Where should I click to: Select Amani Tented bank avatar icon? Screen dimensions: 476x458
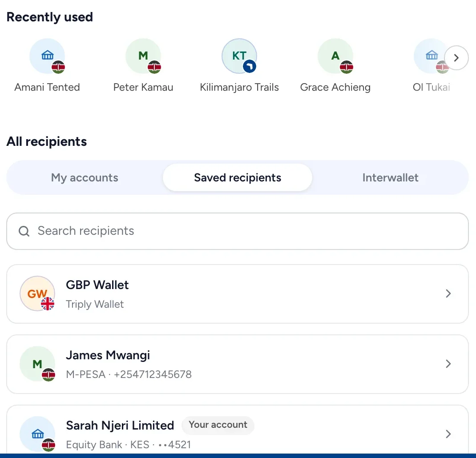click(x=47, y=56)
